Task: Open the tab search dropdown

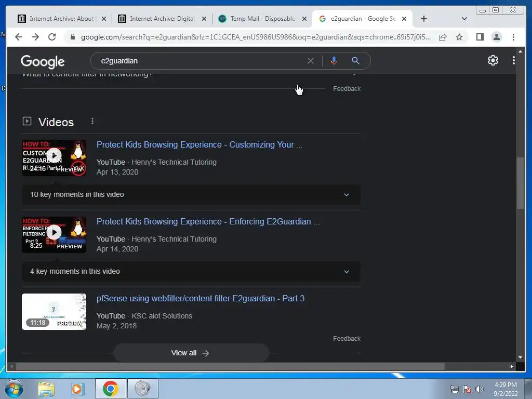Action: [464, 19]
